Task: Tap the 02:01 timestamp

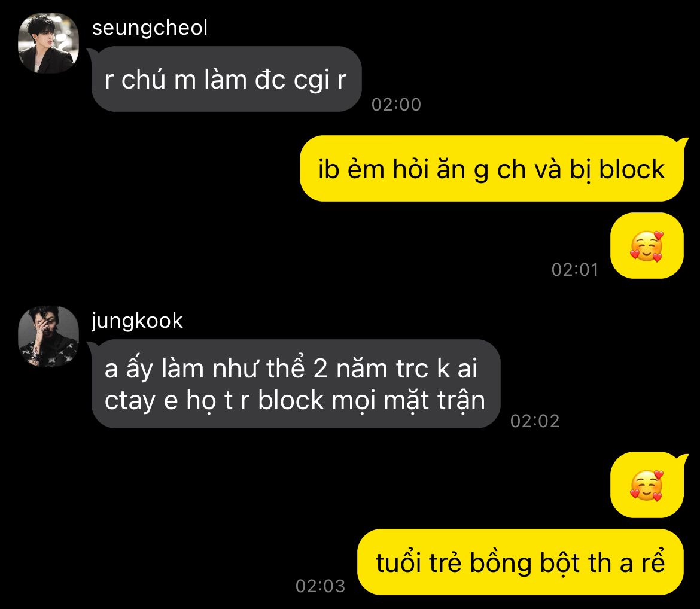Action: coord(575,270)
